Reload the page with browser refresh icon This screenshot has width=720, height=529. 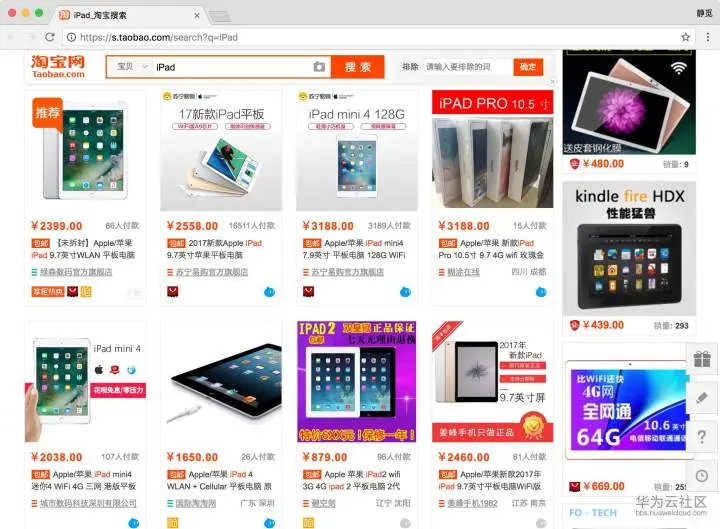click(50, 37)
